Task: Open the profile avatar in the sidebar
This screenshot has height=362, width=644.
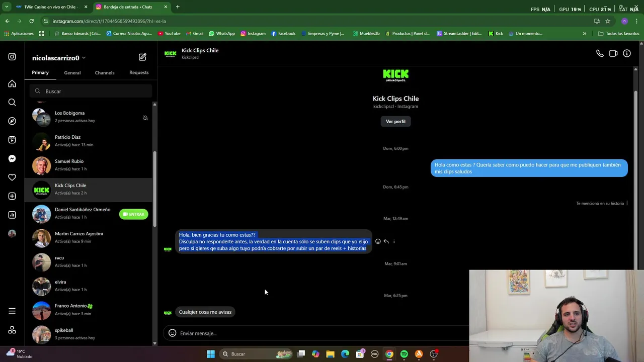Action: tap(12, 234)
